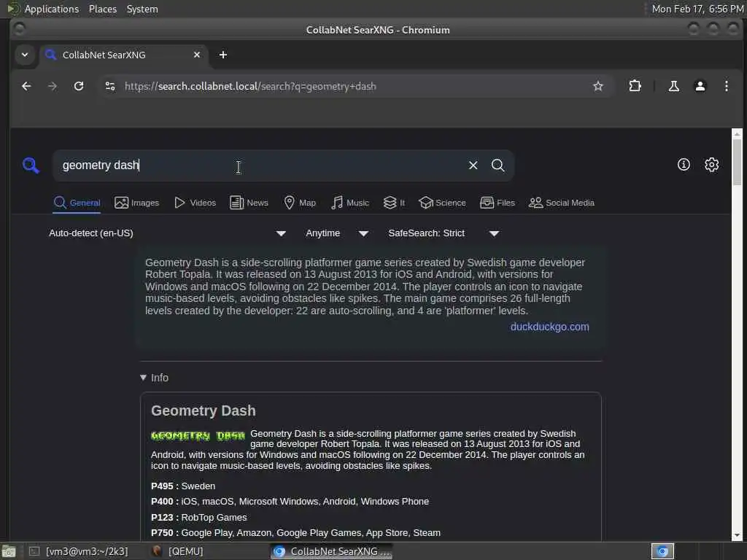747x560 pixels.
Task: Click the browser address bar URL
Action: 250,86
